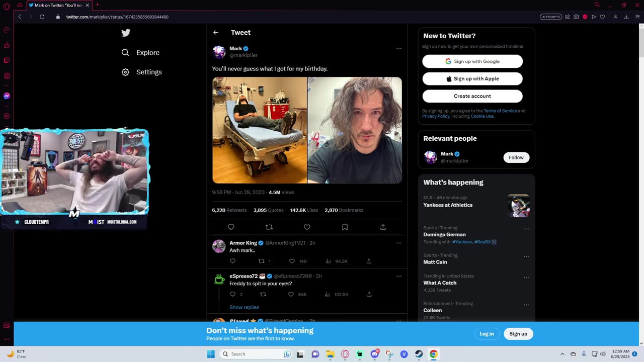Go back from the Tweet view
644x362 pixels.
216,32
